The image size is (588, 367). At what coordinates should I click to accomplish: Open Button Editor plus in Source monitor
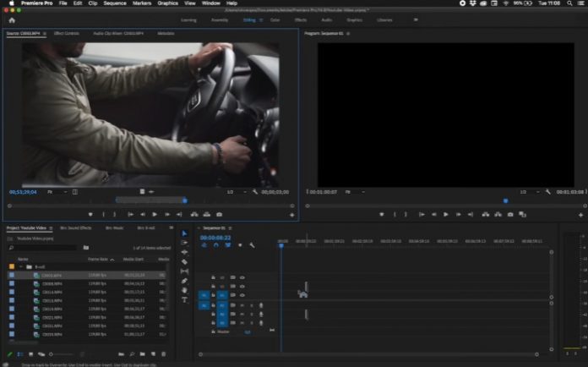pos(292,215)
